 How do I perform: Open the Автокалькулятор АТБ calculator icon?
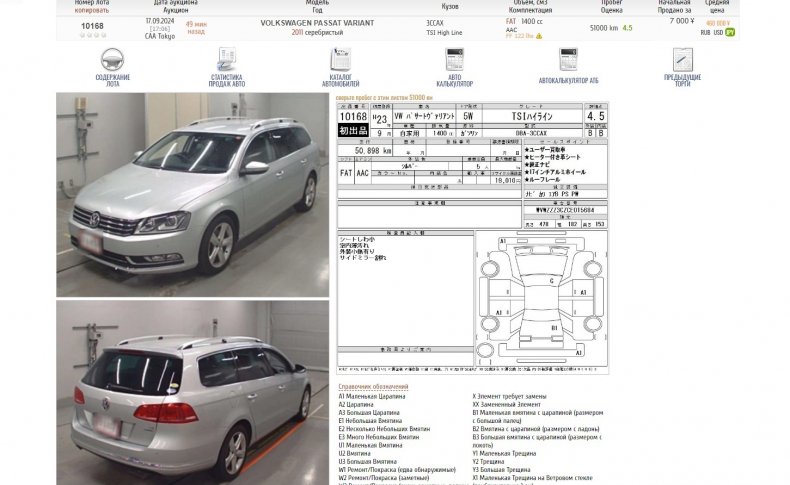(x=568, y=59)
